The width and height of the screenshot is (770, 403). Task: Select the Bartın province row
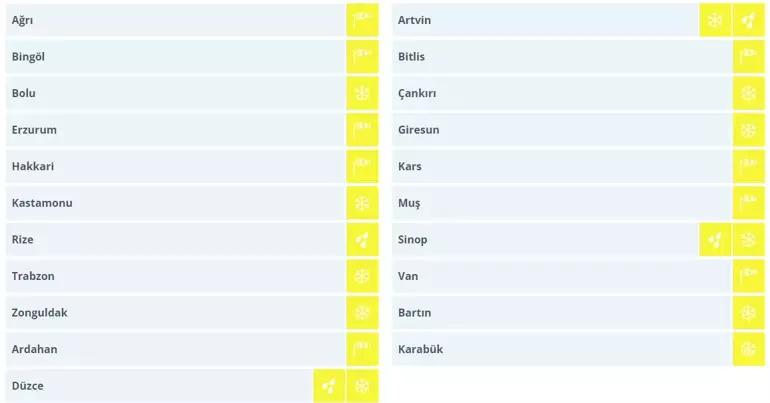click(560, 313)
